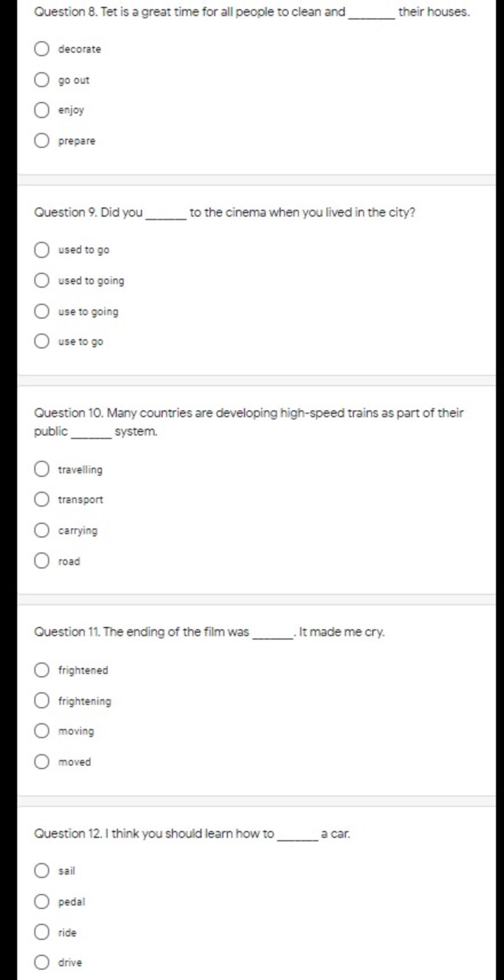This screenshot has height=980, width=504.
Task: Select 'used to going' option
Action: pyautogui.click(x=42, y=281)
